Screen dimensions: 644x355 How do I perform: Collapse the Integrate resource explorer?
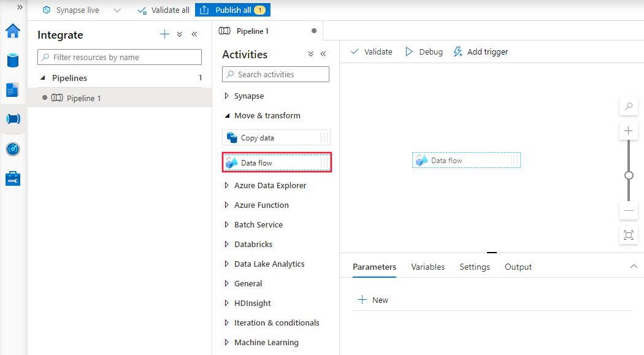[194, 35]
